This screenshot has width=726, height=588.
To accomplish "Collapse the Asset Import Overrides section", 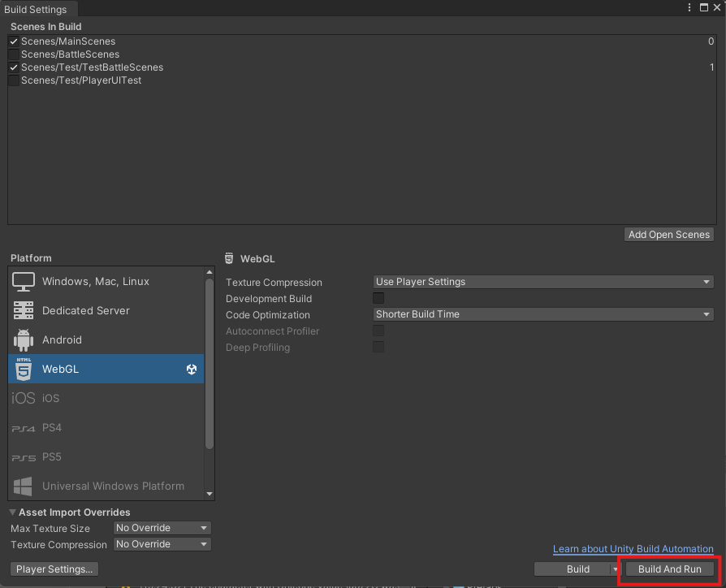I will tap(13, 512).
